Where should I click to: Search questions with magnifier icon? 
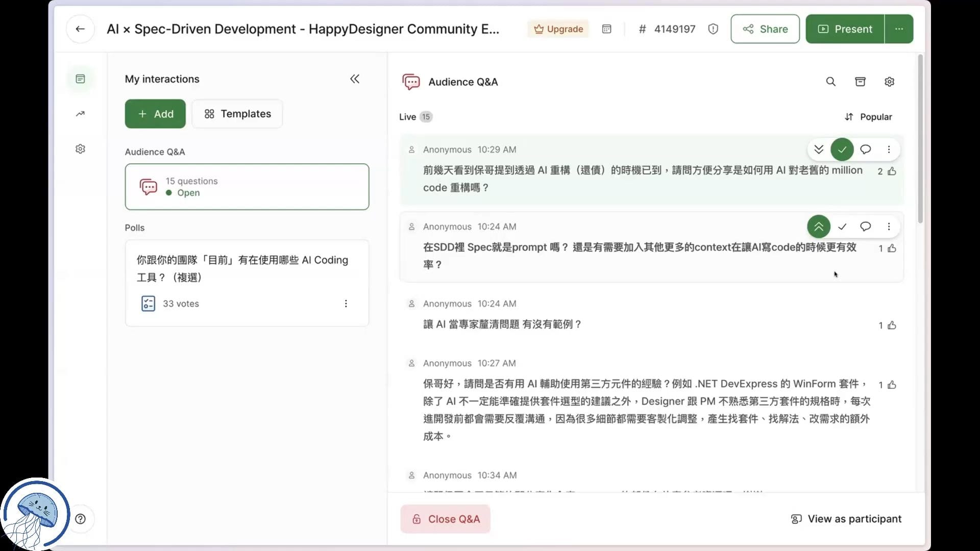830,82
